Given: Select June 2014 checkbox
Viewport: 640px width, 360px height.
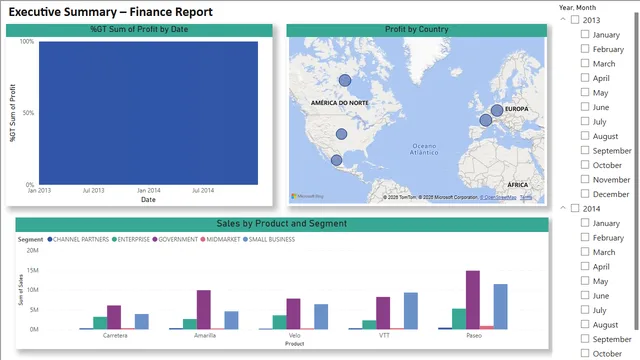Looking at the screenshot, I should 585,295.
